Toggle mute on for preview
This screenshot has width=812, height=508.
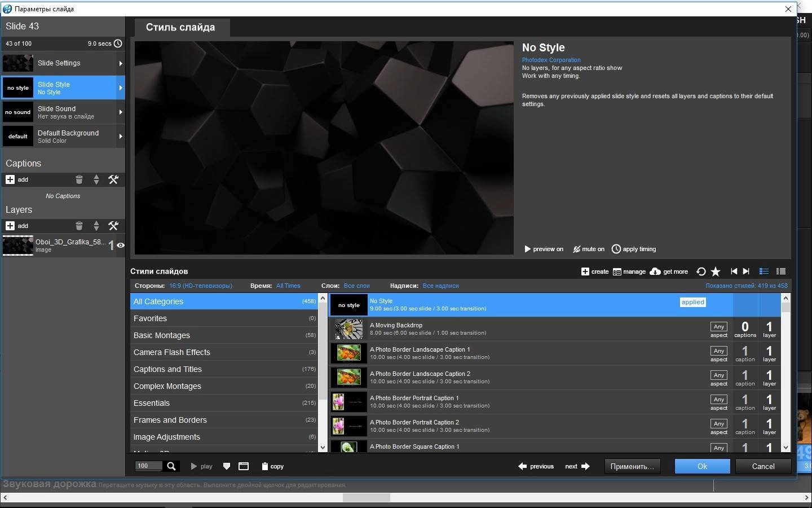[589, 249]
